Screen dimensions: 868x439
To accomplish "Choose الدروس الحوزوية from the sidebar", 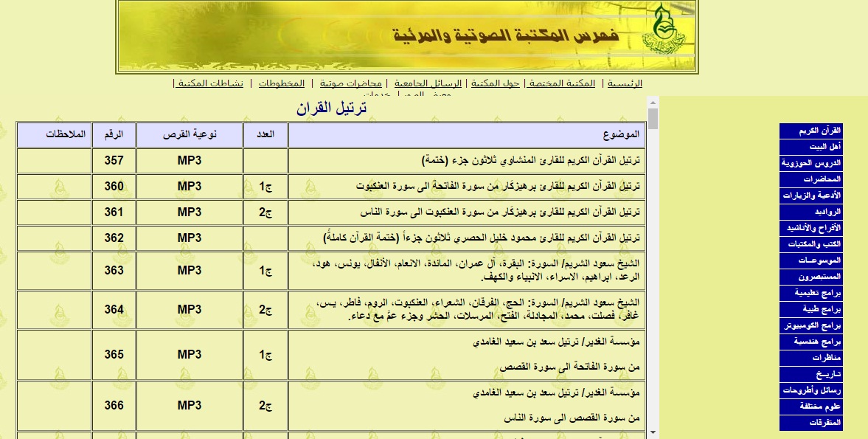I will tap(811, 163).
